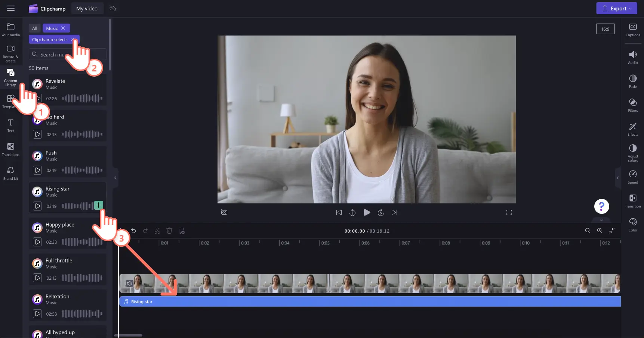The height and width of the screenshot is (338, 644).
Task: Open the Content library tab
Action: [10, 77]
